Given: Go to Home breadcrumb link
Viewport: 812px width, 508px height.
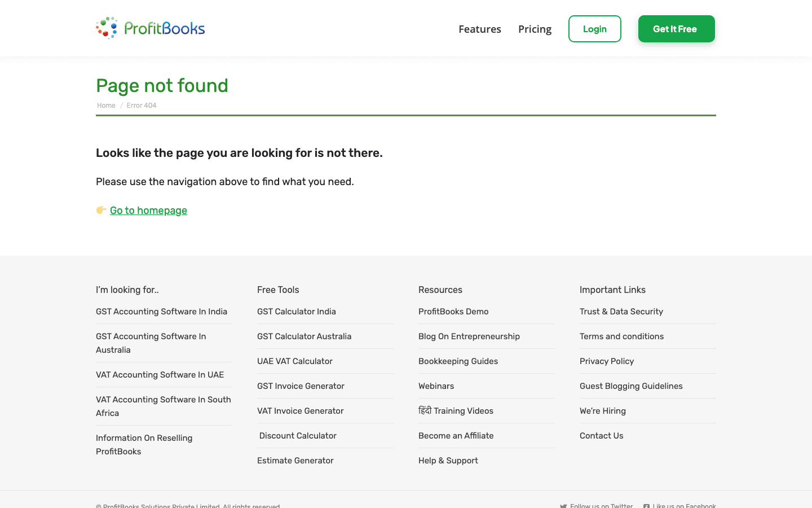Looking at the screenshot, I should [x=106, y=106].
